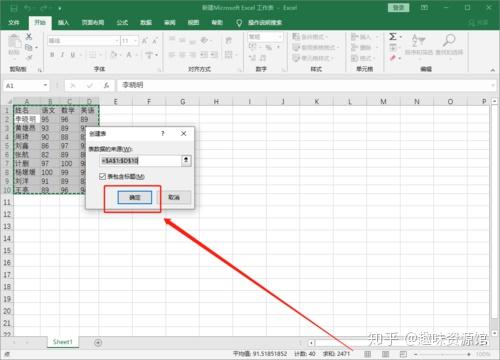Click the Paste clipboard icon
Viewport: 500px width, 360px height.
pos(14,41)
